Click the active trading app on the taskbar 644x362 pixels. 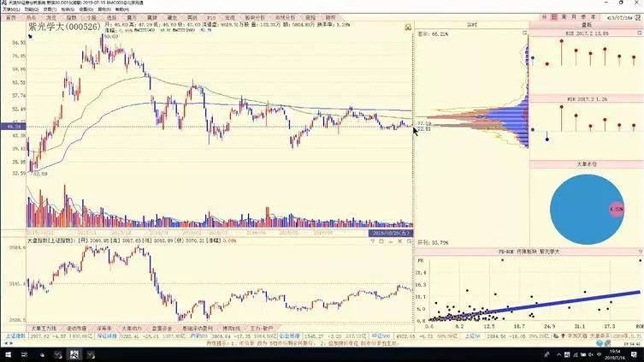pyautogui.click(x=74, y=354)
